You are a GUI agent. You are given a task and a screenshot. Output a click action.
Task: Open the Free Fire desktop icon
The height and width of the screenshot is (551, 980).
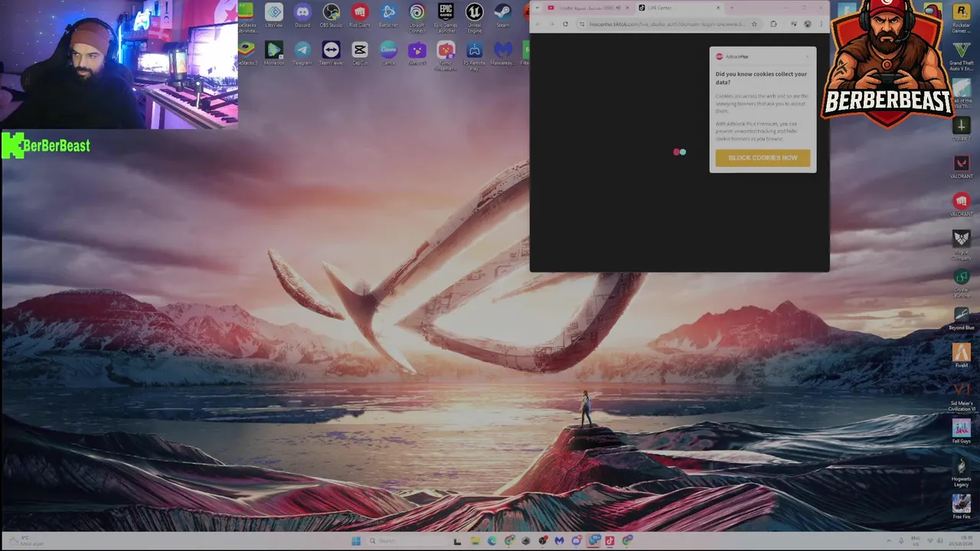[x=961, y=507]
